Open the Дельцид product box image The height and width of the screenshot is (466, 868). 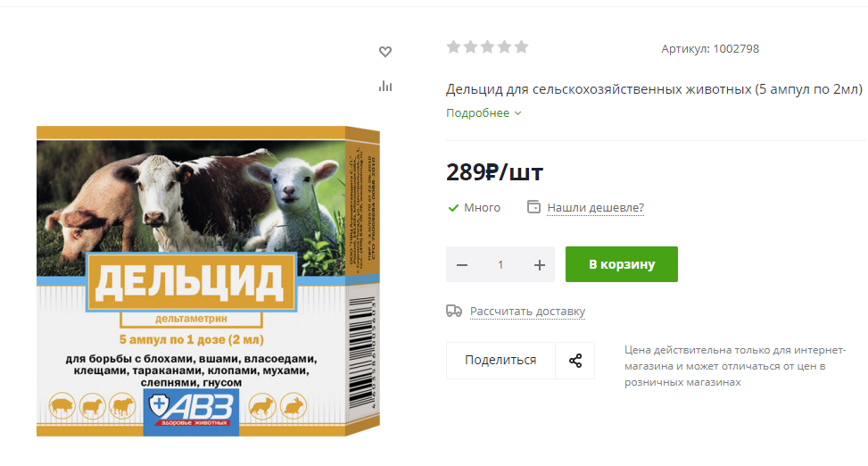coord(208,281)
